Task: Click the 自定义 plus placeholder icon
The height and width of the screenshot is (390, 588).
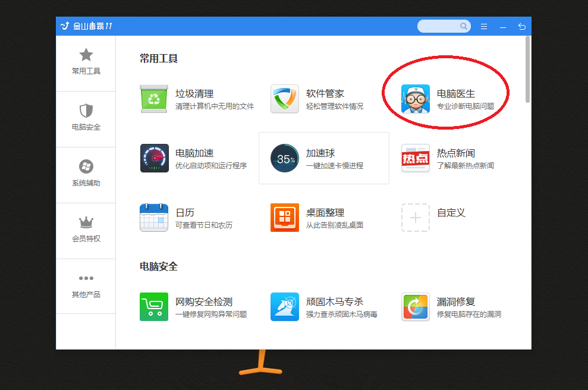Action: 416,218
